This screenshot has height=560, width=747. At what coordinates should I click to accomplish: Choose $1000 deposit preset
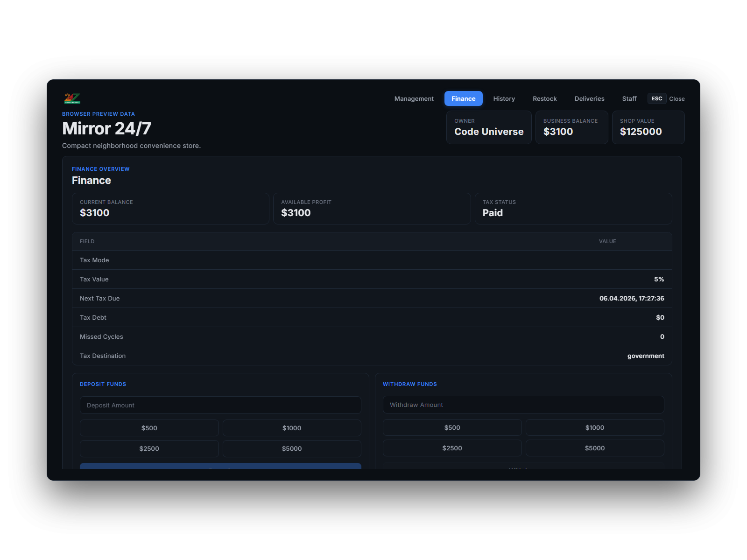[x=292, y=428]
